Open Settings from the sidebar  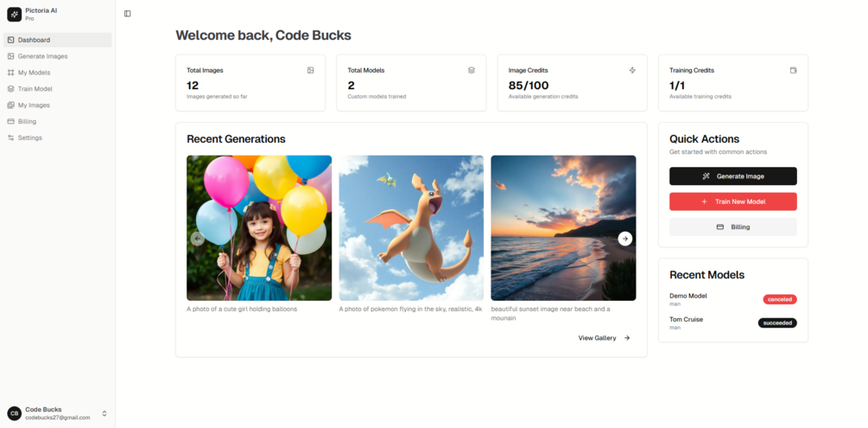pos(58,137)
